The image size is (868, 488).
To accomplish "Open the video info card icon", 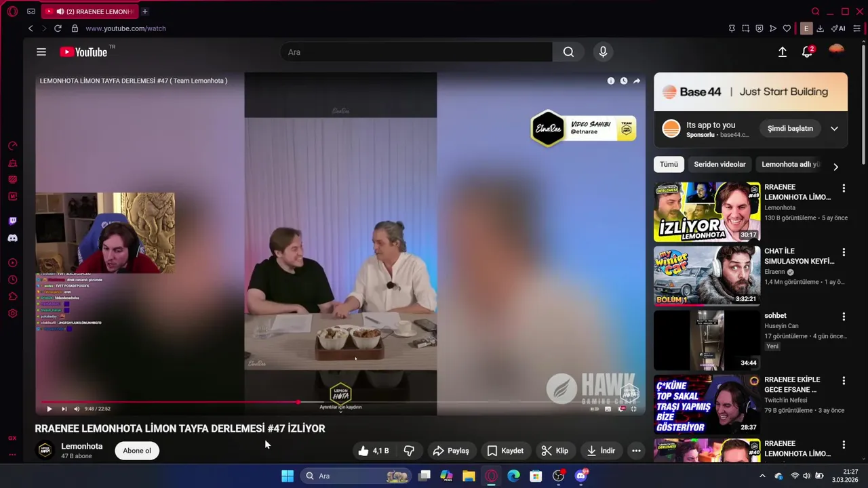I will [611, 81].
